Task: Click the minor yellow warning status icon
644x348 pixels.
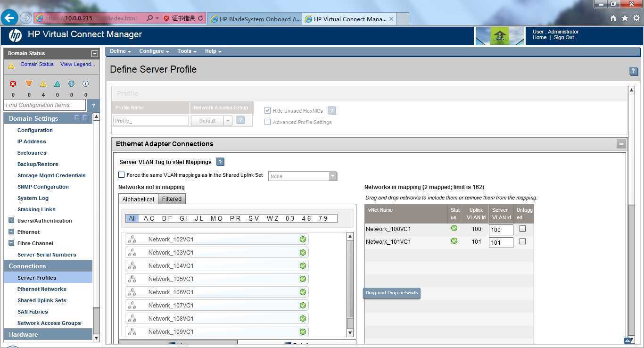Action: pyautogui.click(x=43, y=83)
